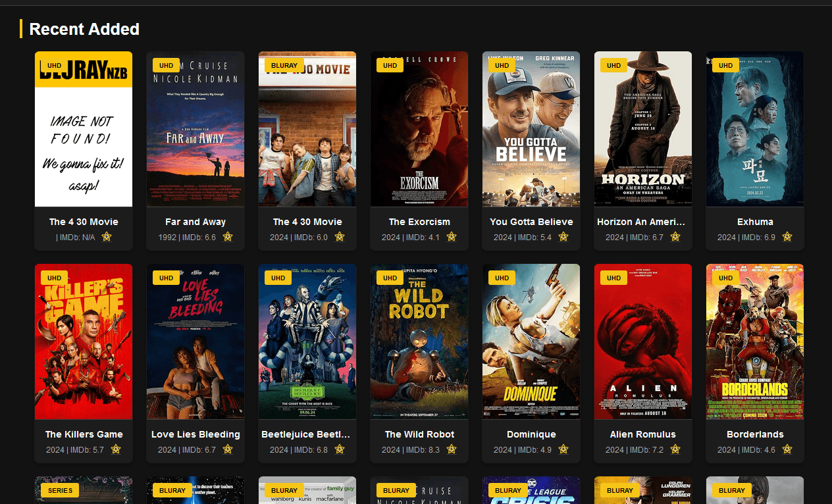Click the BLURAY badge on 4 30 Movie poster
This screenshot has height=504, width=832.
tap(284, 65)
